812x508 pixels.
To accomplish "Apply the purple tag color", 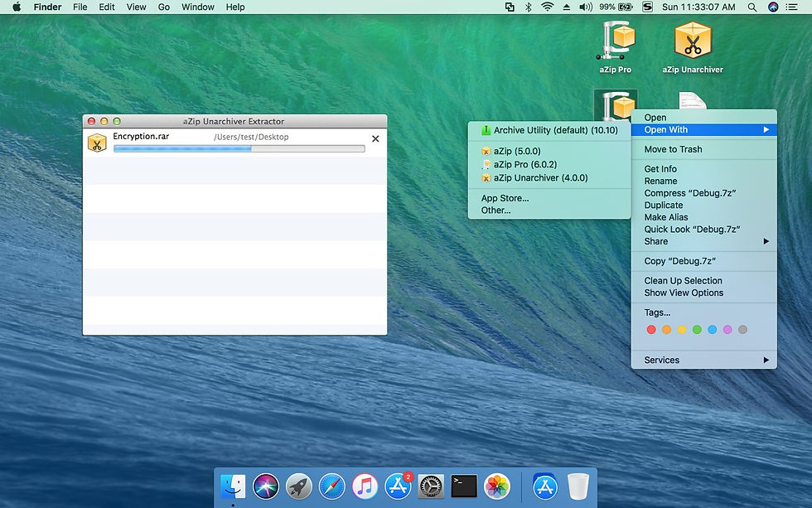I will tap(727, 329).
